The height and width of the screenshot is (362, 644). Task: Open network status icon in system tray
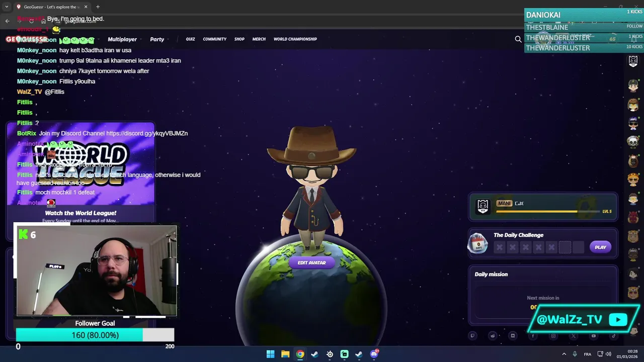click(x=600, y=354)
